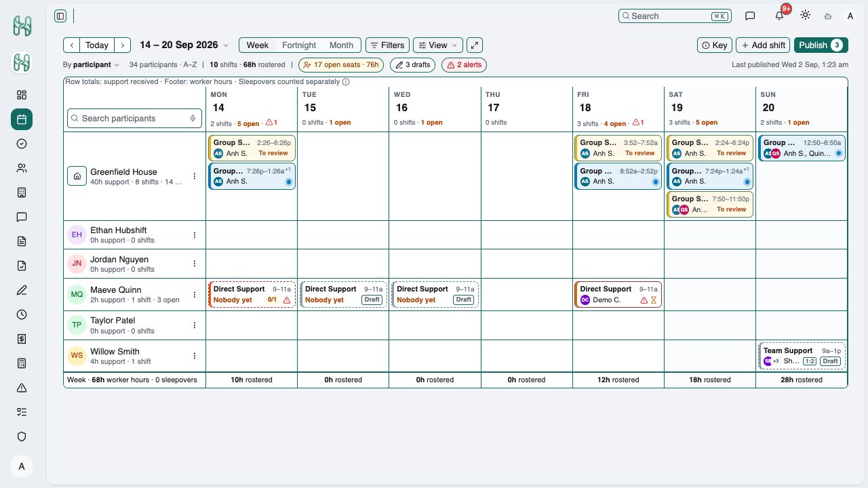
Task: Open the calendar roster icon in sidebar
Action: point(22,119)
